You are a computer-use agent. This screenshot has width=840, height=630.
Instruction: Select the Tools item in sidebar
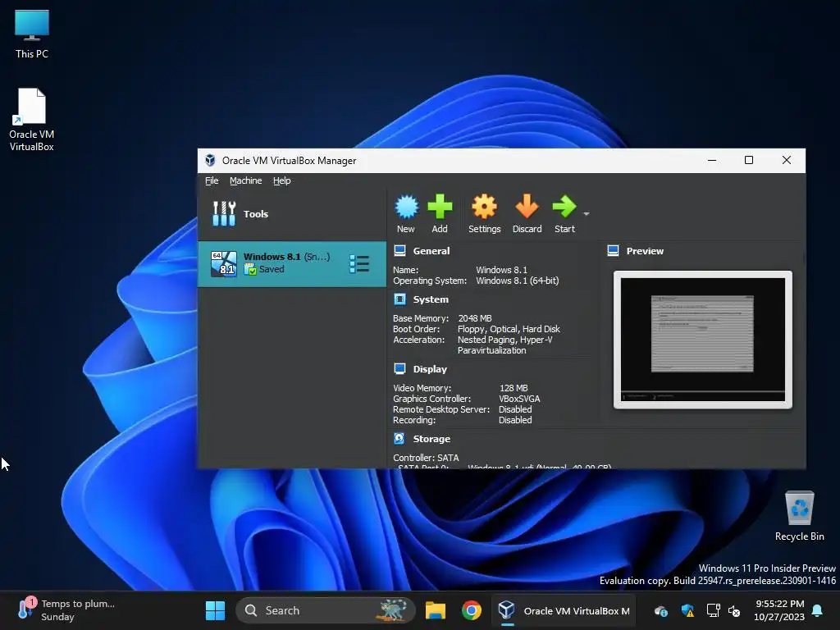(292, 214)
